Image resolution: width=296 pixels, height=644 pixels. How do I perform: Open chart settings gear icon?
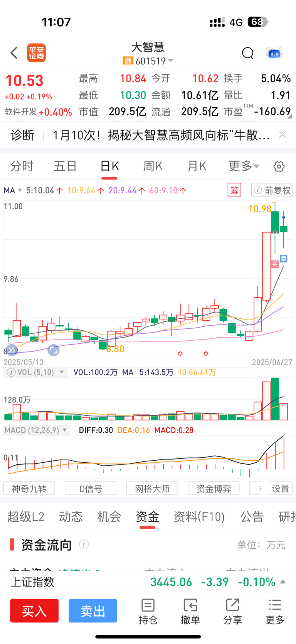tap(279, 166)
